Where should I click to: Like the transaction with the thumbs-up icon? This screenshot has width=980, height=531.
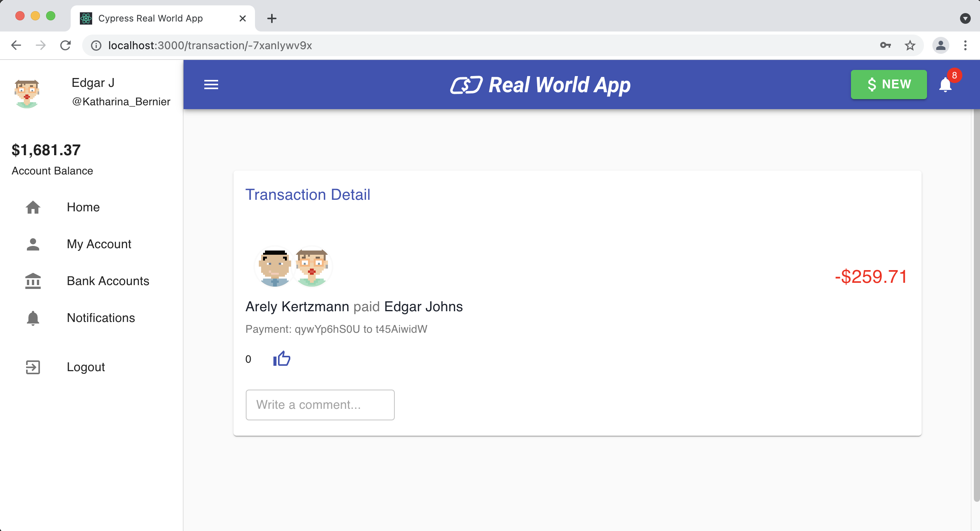click(x=282, y=358)
